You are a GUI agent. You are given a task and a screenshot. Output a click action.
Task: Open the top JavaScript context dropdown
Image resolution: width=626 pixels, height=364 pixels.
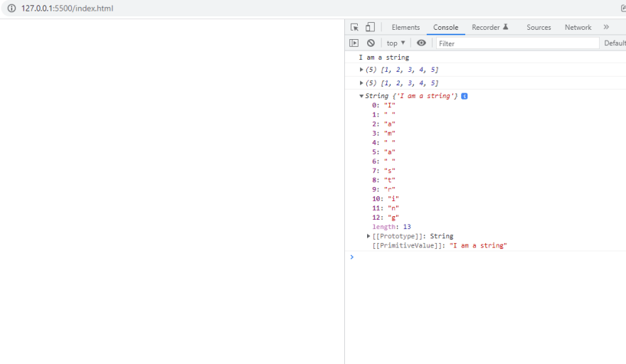pyautogui.click(x=396, y=43)
